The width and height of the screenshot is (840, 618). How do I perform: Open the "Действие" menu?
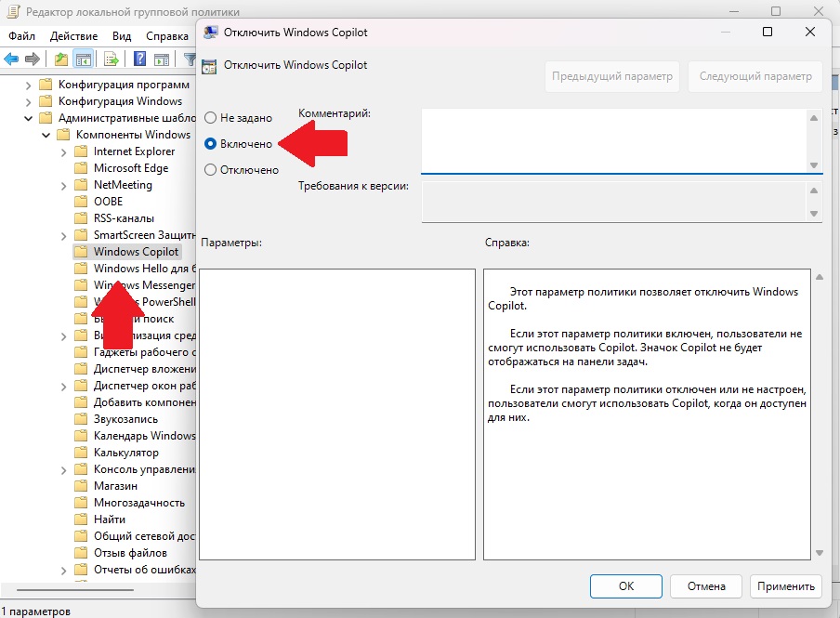pos(74,35)
